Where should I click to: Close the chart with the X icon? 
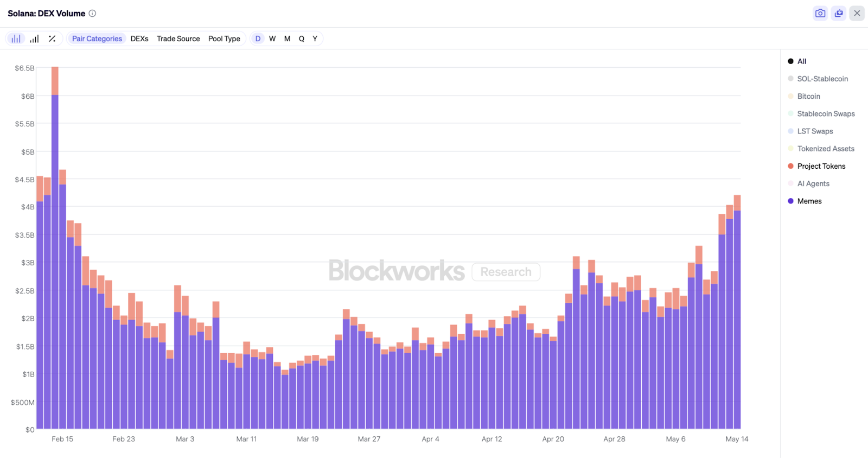click(x=857, y=13)
